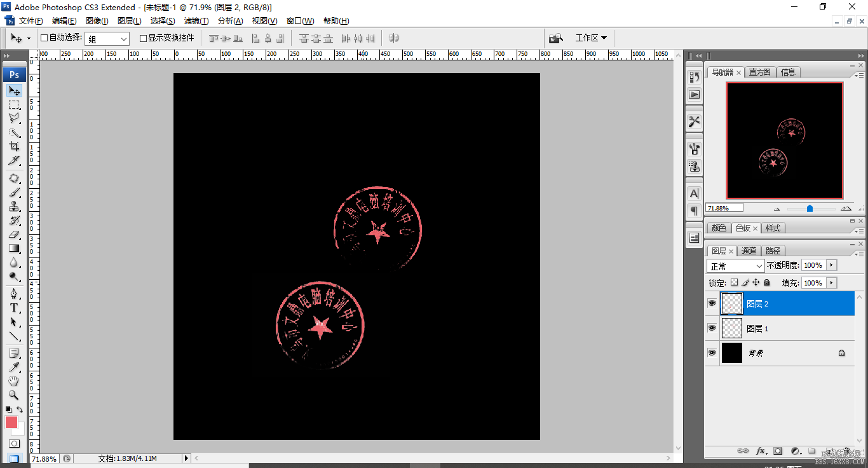Open the 填充 fill slider arrow
Image resolution: width=868 pixels, height=468 pixels.
[x=832, y=283]
